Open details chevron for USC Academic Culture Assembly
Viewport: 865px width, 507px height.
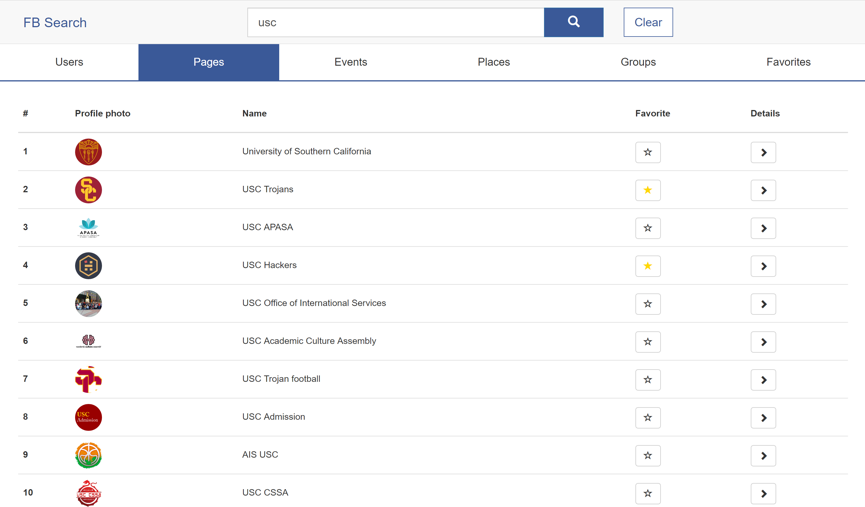pos(763,342)
